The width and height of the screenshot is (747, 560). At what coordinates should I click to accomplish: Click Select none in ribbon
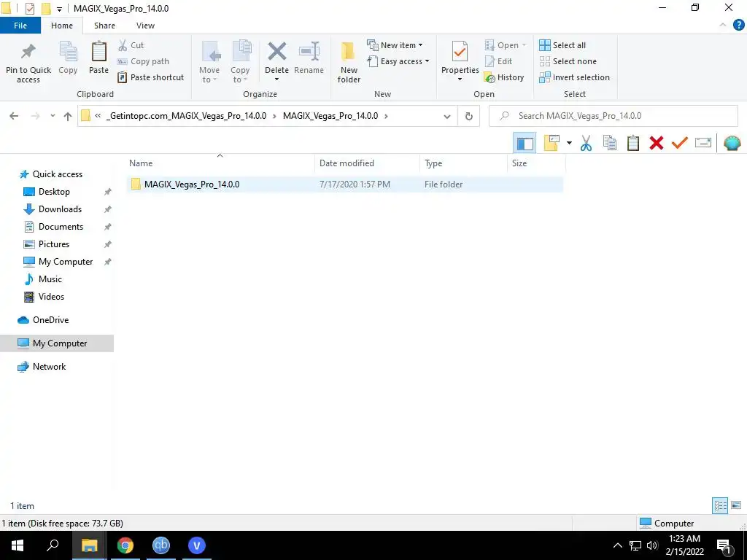pos(568,61)
